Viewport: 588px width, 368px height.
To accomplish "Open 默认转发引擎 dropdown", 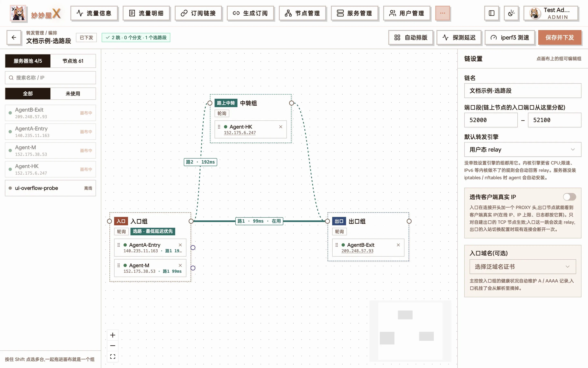I will (x=523, y=149).
